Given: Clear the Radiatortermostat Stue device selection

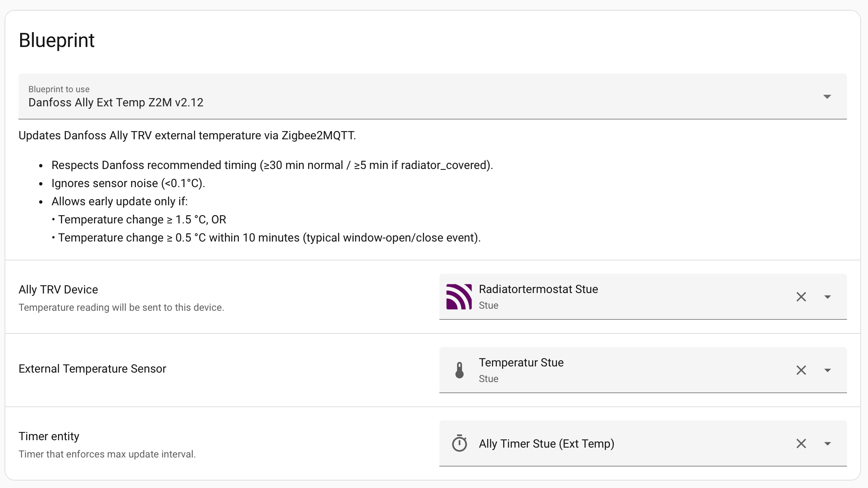Looking at the screenshot, I should coord(801,297).
